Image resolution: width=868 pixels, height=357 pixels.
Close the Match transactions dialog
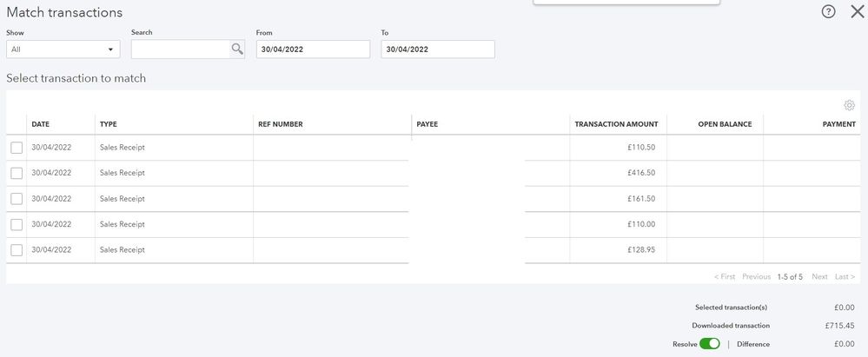point(858,12)
